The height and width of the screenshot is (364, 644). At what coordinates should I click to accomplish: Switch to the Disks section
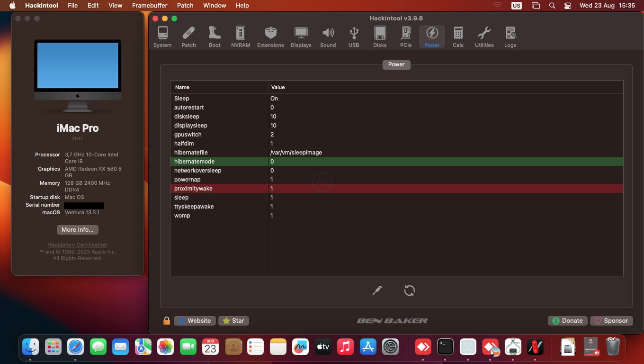(380, 37)
